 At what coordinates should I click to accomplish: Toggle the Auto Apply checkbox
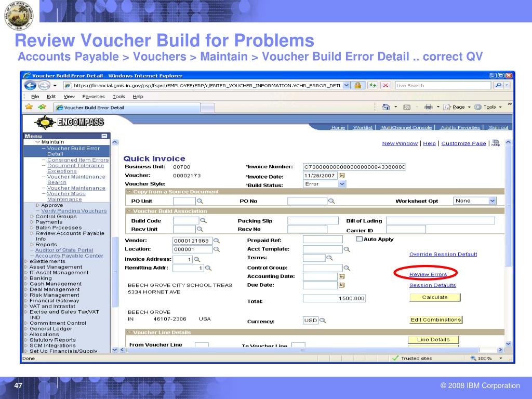pyautogui.click(x=359, y=239)
